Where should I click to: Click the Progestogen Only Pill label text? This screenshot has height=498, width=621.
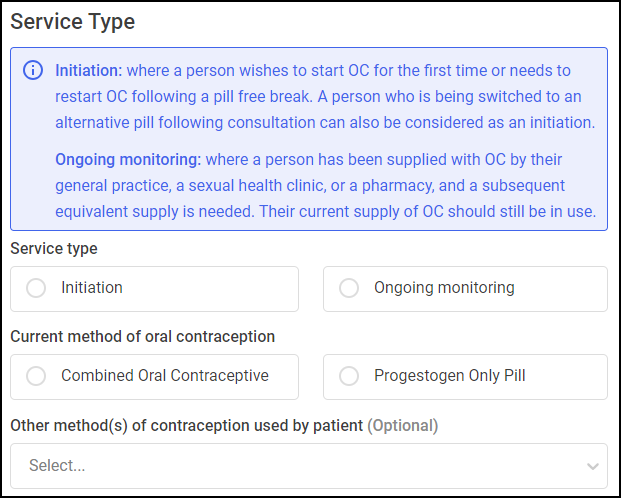point(450,376)
